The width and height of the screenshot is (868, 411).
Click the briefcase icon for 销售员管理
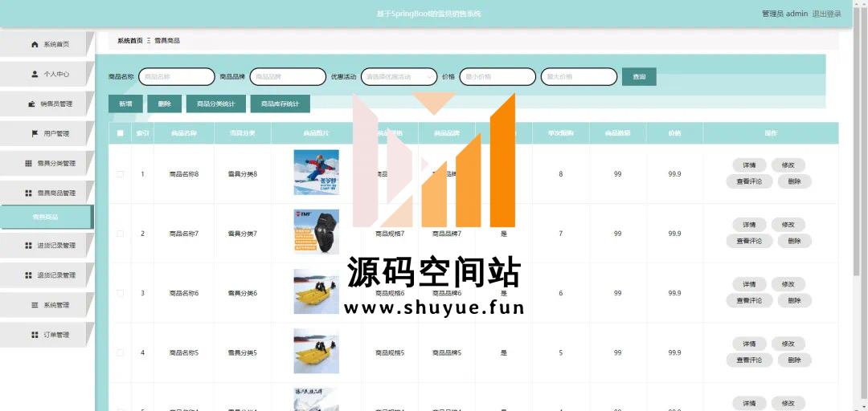pyautogui.click(x=31, y=104)
